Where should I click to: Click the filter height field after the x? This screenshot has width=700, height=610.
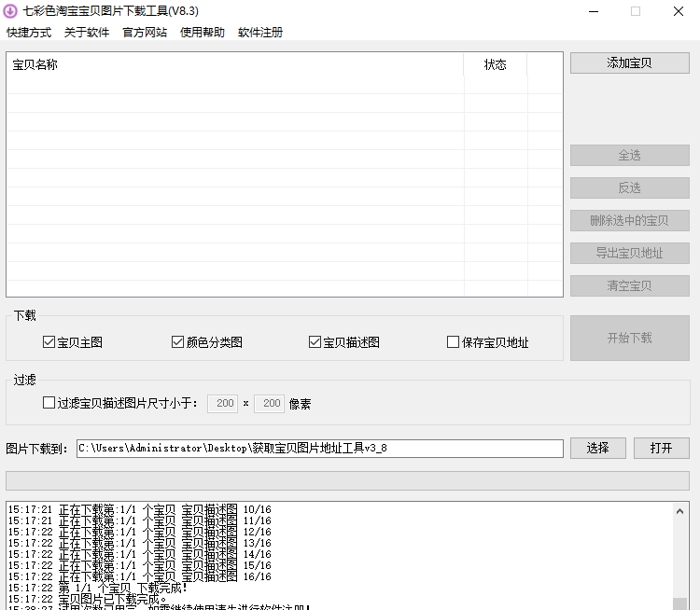tap(269, 403)
